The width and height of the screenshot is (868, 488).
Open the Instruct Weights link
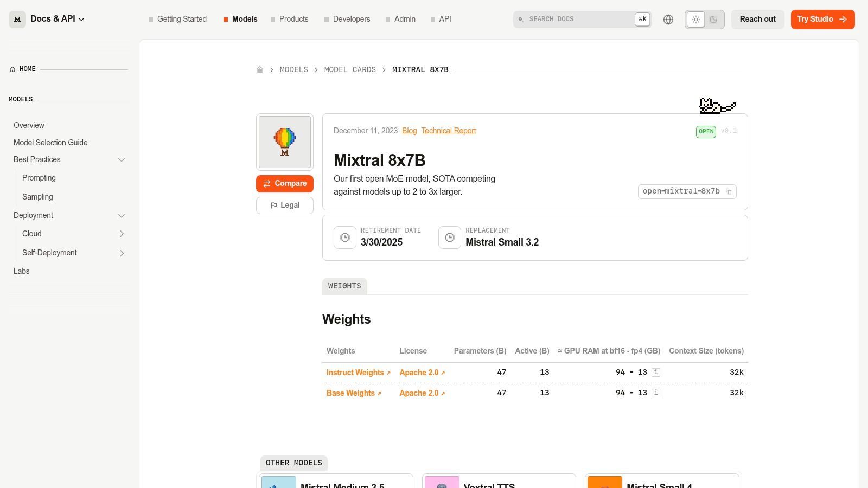359,373
